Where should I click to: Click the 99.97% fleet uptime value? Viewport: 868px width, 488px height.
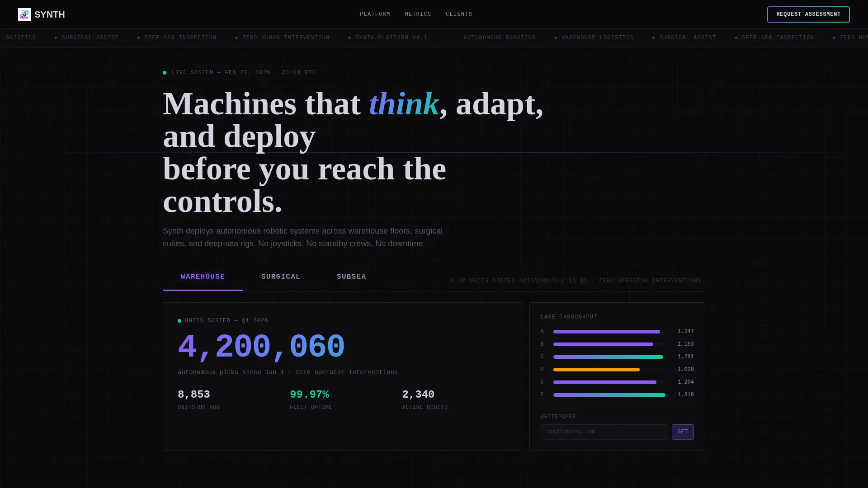point(309,394)
